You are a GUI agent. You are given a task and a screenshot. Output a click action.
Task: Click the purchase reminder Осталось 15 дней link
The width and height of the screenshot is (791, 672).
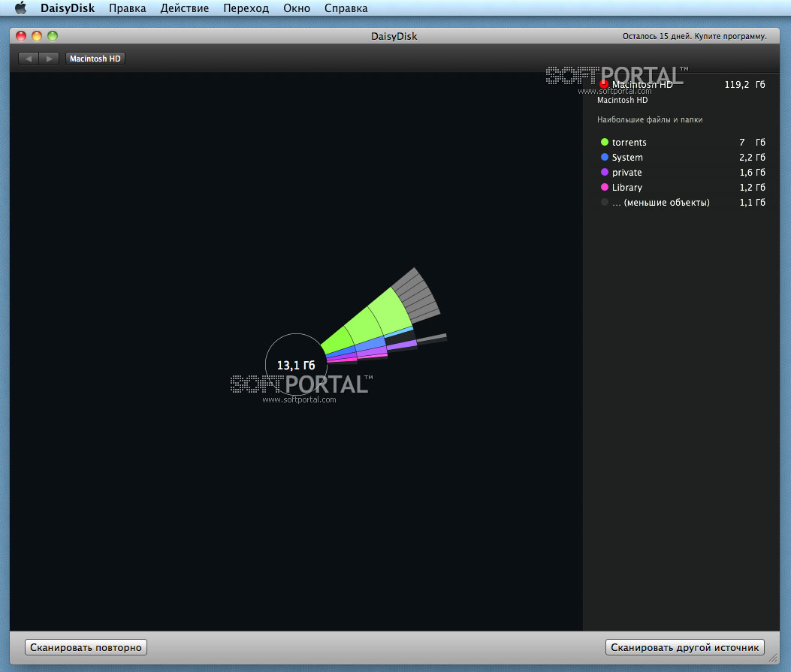(x=694, y=36)
